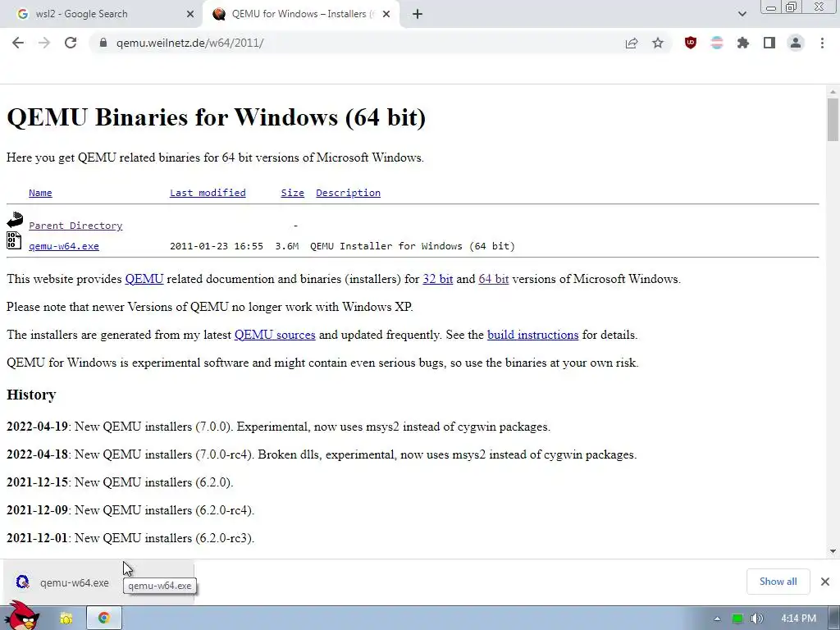Open the QEMU sources link
Image resolution: width=840 pixels, height=630 pixels.
click(275, 335)
